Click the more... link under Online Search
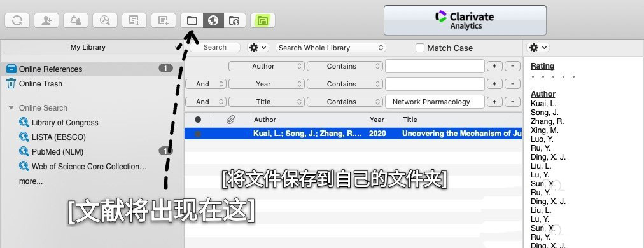The height and width of the screenshot is (248, 644). pyautogui.click(x=31, y=181)
